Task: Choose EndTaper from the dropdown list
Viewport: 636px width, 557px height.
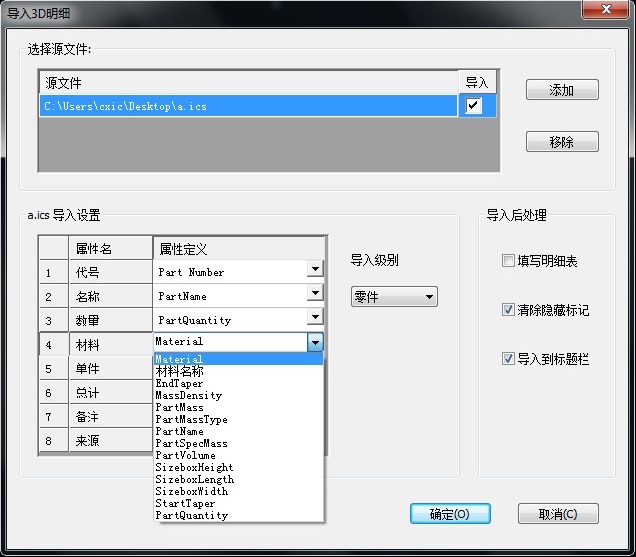Action: point(238,383)
